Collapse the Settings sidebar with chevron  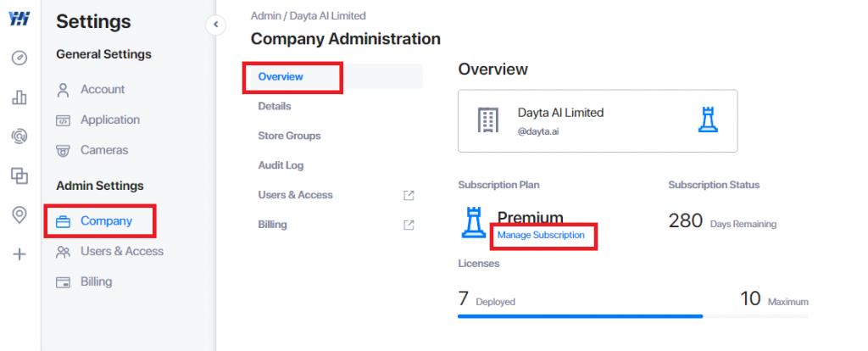click(x=216, y=25)
